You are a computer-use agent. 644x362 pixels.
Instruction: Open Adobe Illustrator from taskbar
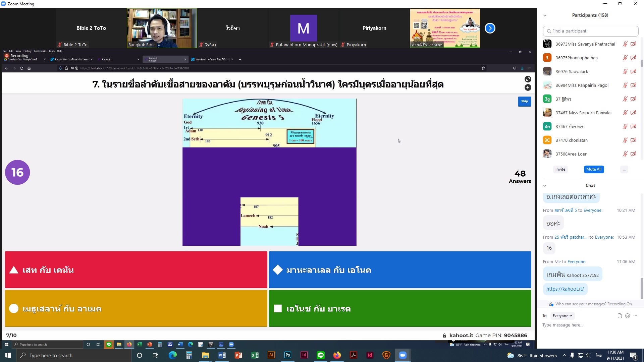tap(271, 355)
